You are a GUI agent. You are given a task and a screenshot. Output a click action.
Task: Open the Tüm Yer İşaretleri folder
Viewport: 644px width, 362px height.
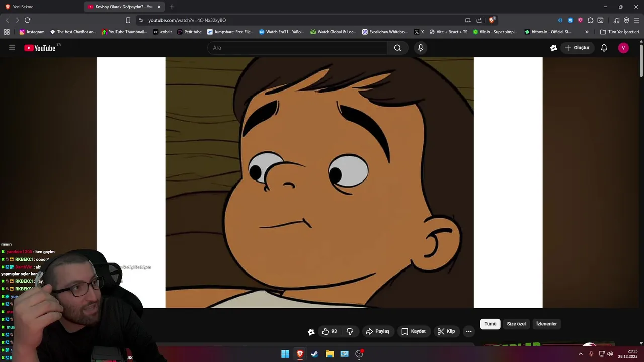pyautogui.click(x=619, y=32)
